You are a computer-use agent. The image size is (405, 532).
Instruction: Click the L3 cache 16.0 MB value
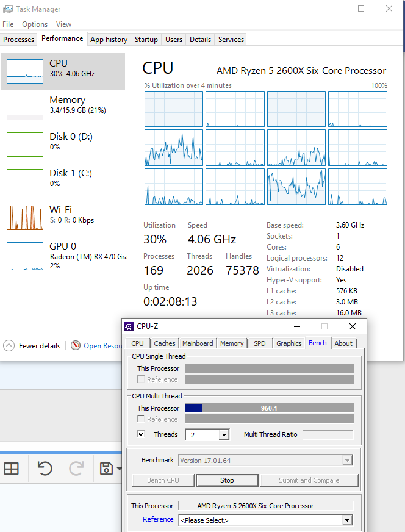349,313
